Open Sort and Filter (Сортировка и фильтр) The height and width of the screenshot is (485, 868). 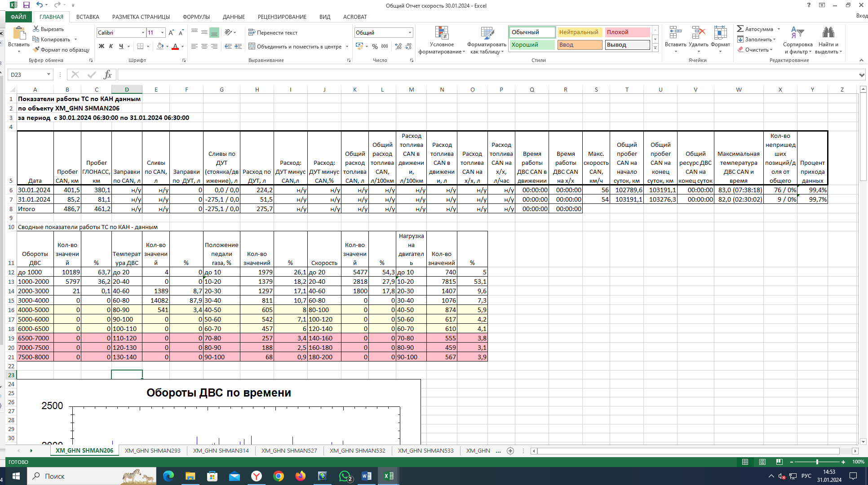tap(797, 40)
